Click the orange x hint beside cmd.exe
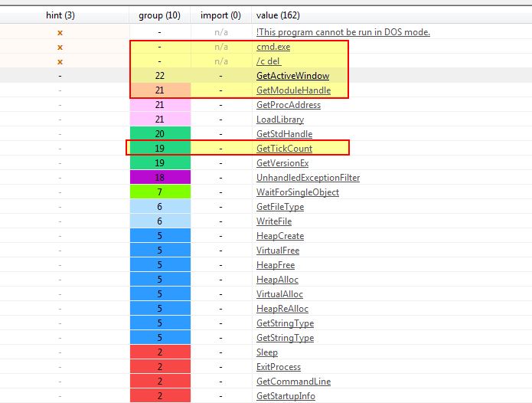 [60, 48]
